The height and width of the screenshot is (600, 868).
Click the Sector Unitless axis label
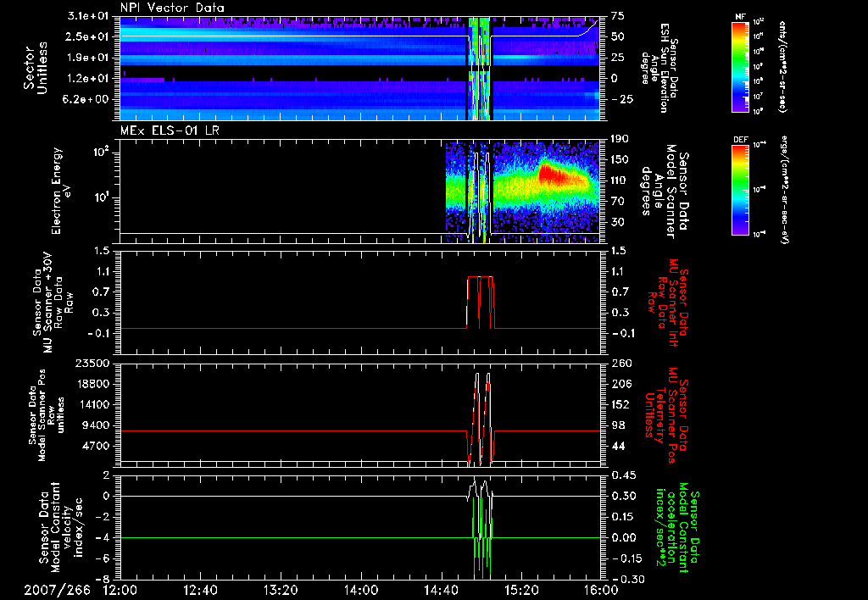[36, 68]
